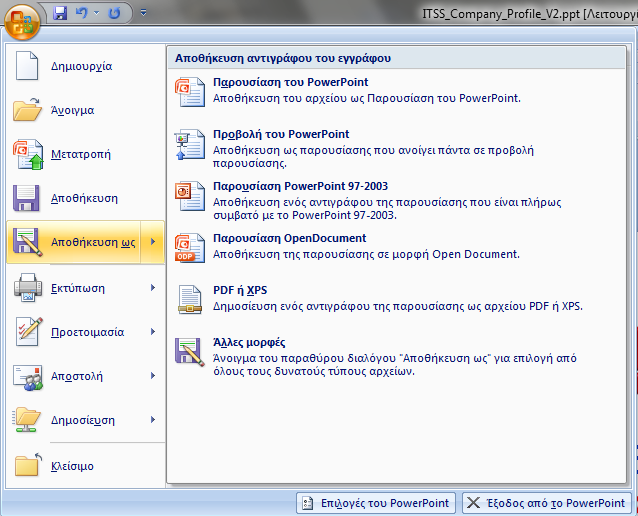The image size is (638, 516).
Task: Click description 'Αποθήκευση της παρουσίασης σε μορφή Open Document.'
Action: coord(367,255)
